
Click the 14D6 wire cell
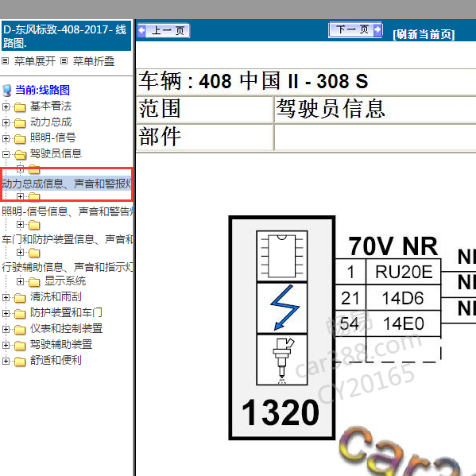(404, 298)
